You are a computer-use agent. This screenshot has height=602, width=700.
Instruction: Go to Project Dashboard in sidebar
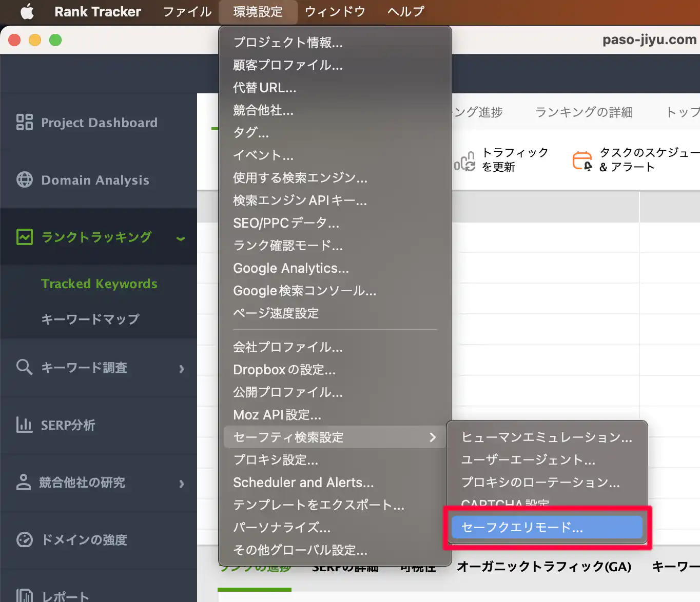pos(99,122)
